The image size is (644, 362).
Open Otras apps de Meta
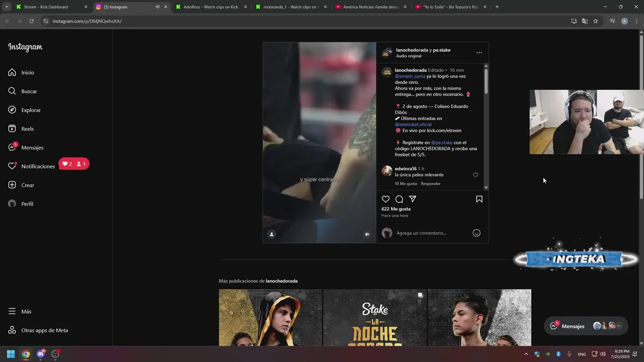[38, 330]
